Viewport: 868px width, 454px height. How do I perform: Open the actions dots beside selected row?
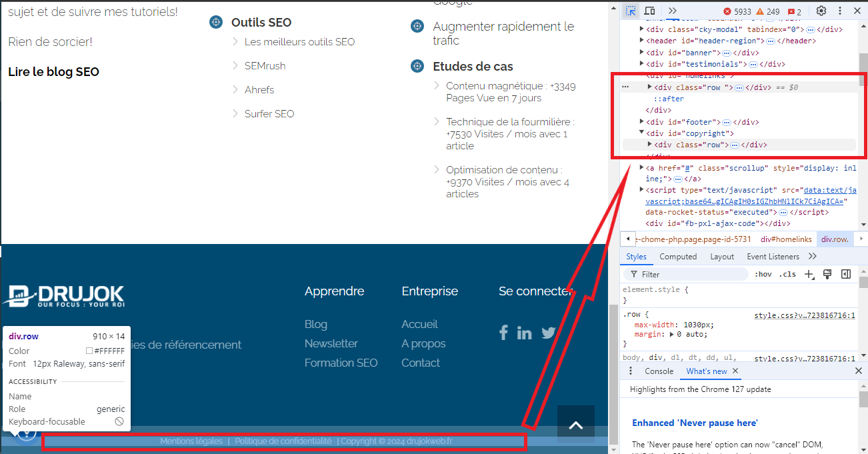(625, 87)
